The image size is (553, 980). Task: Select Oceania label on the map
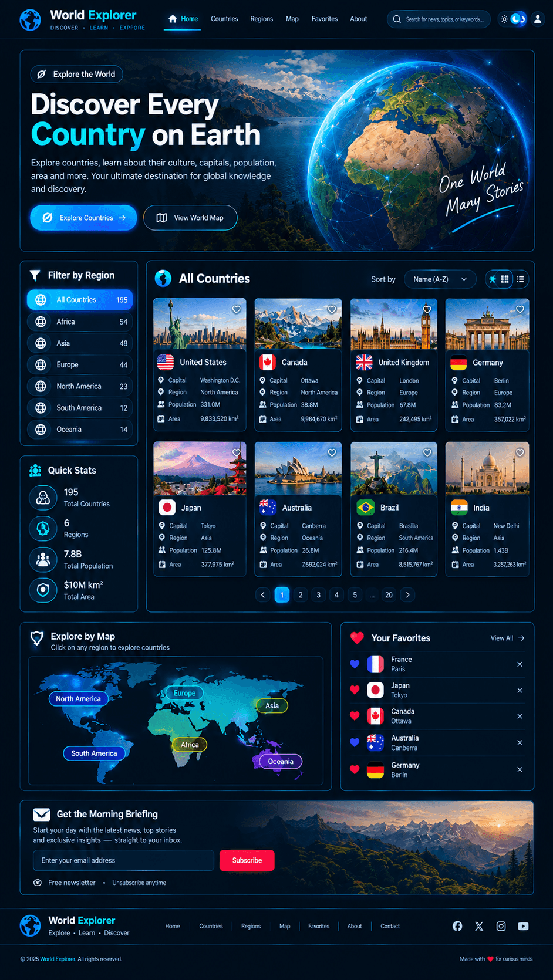[x=281, y=762]
